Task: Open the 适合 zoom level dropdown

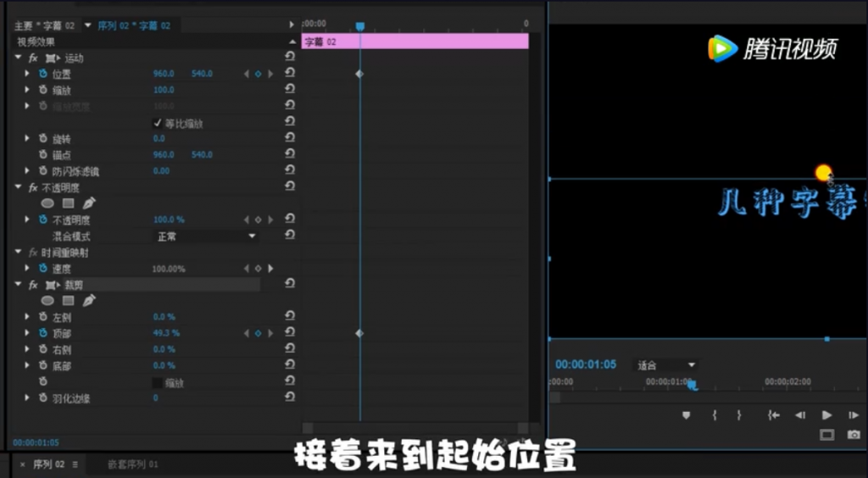Action: coord(666,365)
